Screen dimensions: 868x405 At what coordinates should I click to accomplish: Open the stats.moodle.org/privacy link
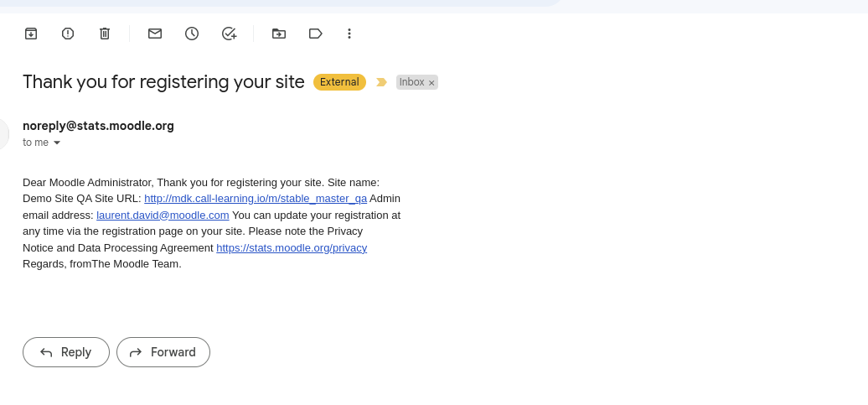[x=292, y=247]
